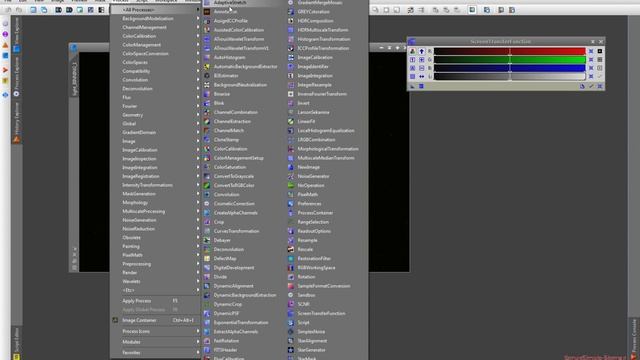Click the ChannelExtraction process icon

pyautogui.click(x=207, y=122)
